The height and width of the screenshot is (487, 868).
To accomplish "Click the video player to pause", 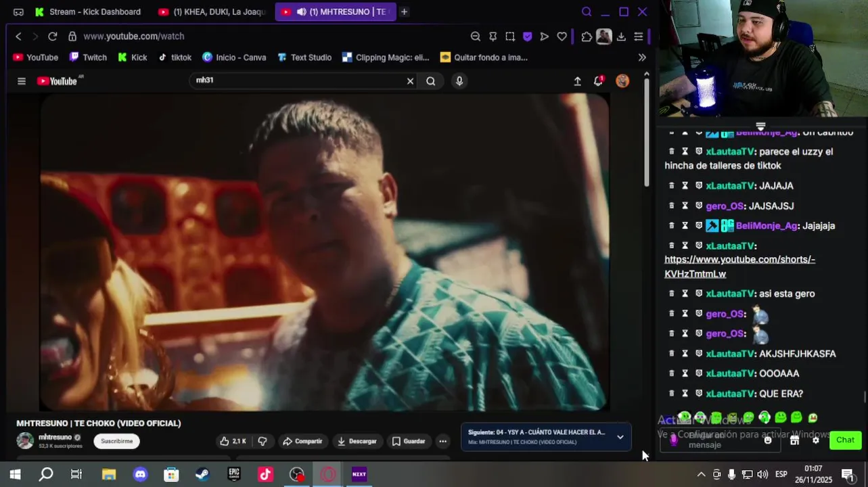I will coord(325,252).
